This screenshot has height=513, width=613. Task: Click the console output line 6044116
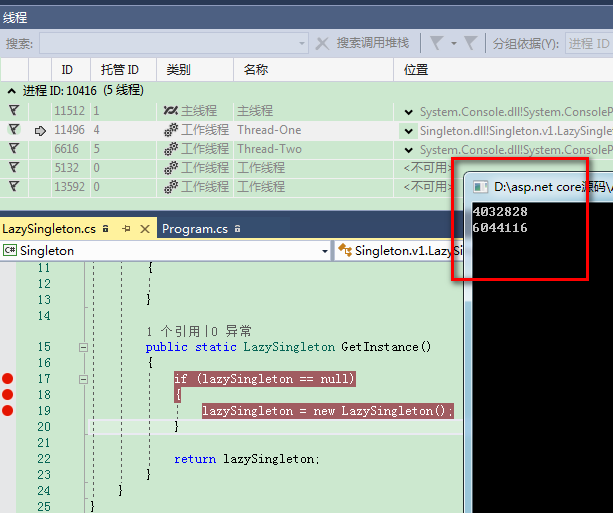click(x=500, y=228)
